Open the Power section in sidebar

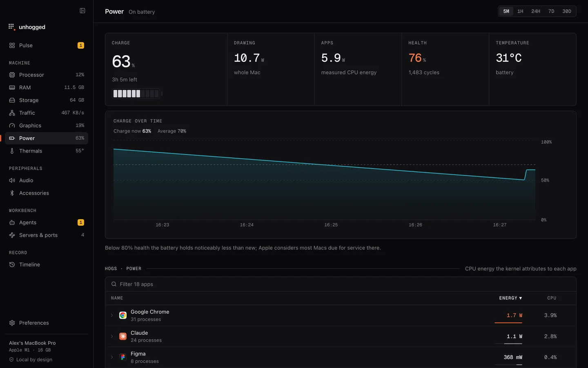point(47,138)
